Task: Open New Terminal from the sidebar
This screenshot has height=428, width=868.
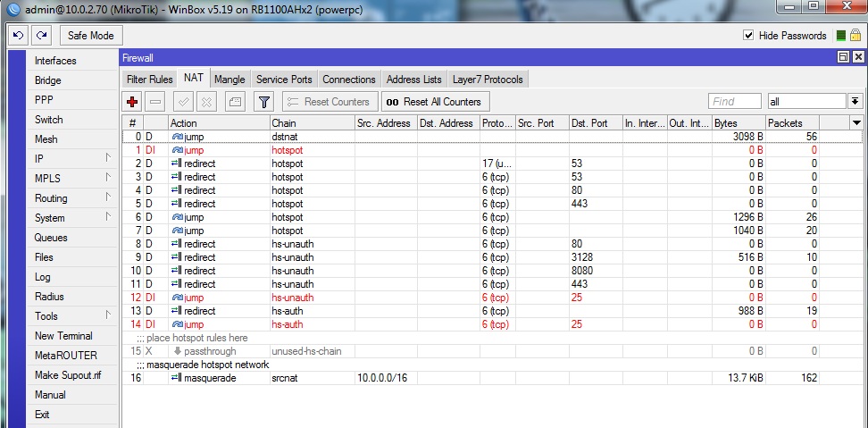Action: point(72,336)
